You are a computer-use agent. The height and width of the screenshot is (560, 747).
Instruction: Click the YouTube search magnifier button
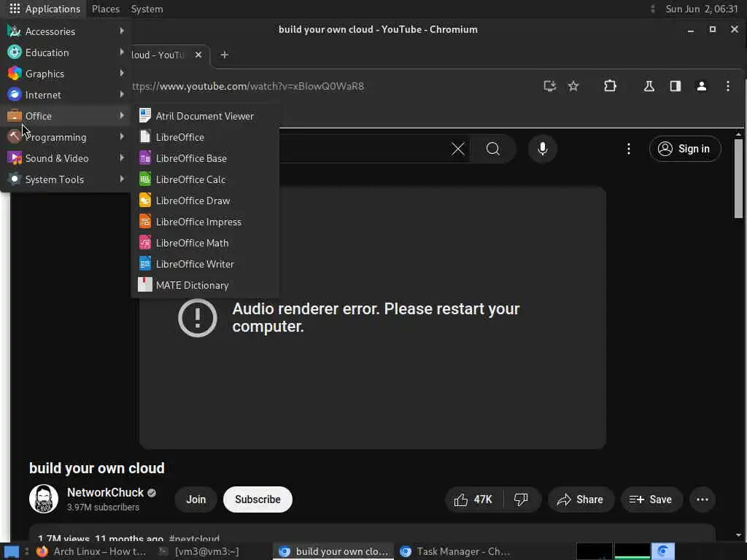[493, 149]
